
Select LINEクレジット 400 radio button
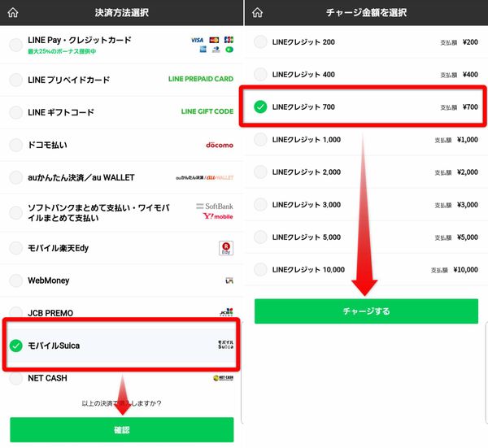click(x=260, y=74)
